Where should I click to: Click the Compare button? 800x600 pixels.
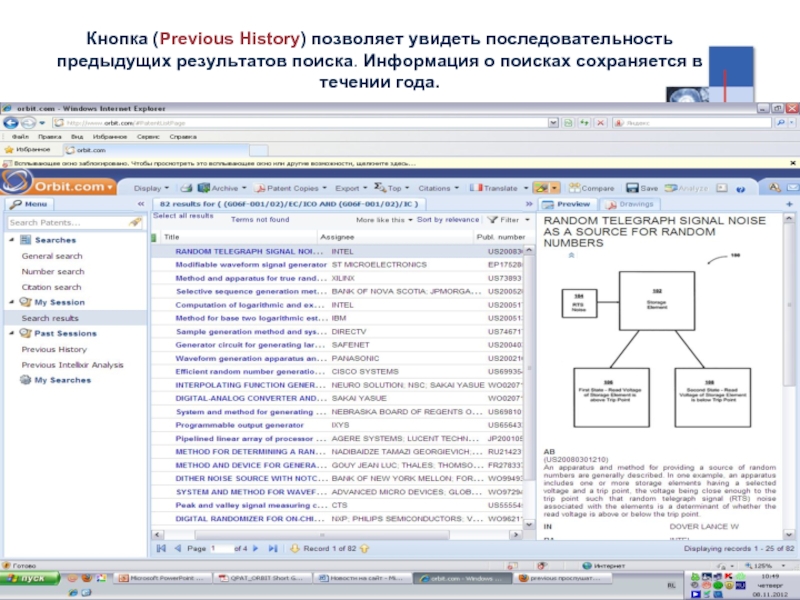pyautogui.click(x=591, y=188)
